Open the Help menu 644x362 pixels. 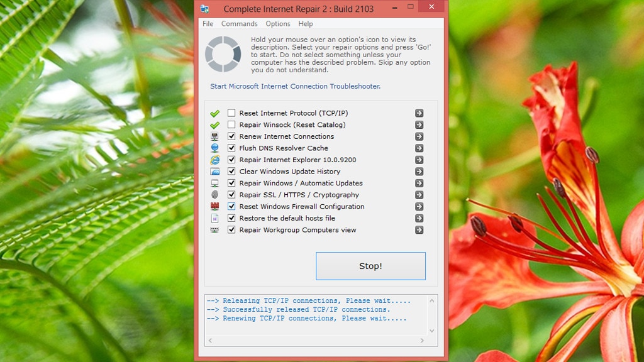(306, 24)
